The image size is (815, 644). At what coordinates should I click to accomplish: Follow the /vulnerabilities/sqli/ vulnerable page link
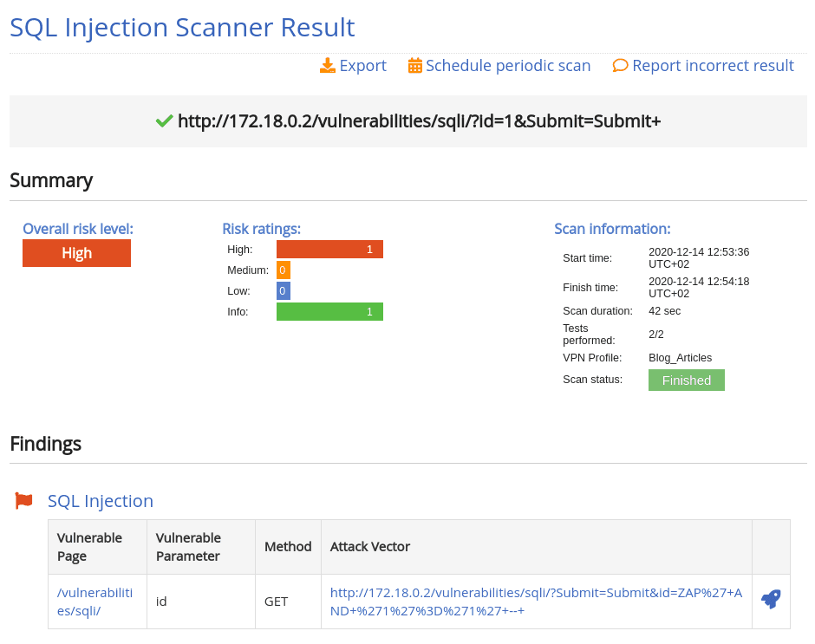(94, 601)
